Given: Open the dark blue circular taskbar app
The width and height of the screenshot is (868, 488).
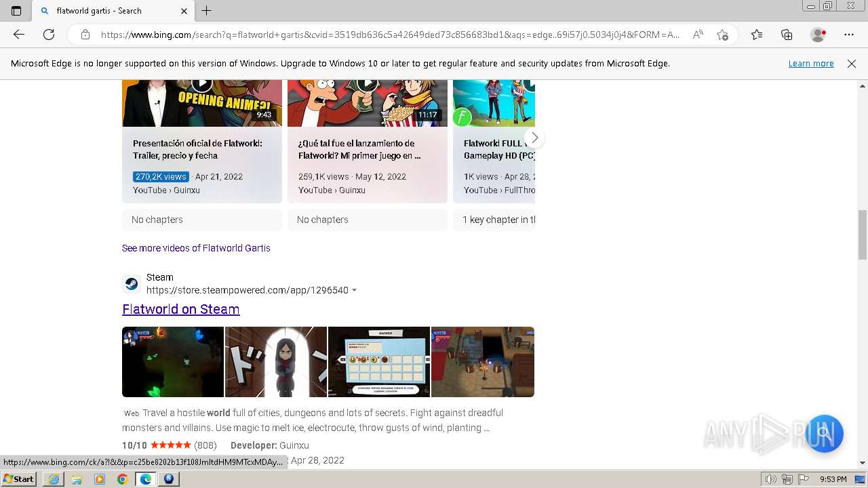Looking at the screenshot, I should pos(168,479).
